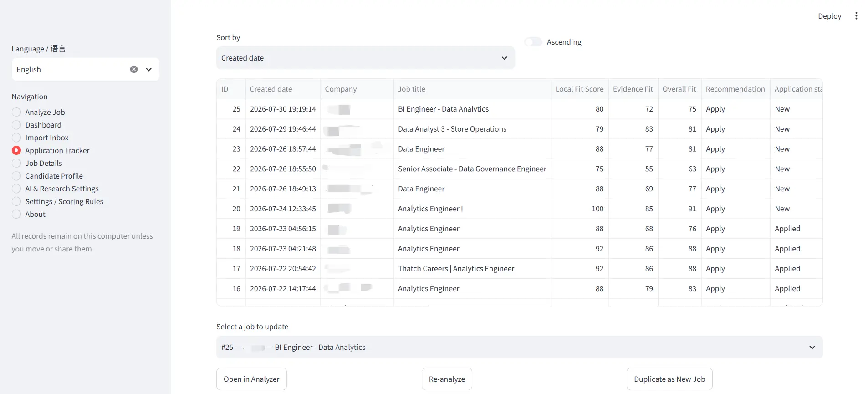Click ID cell 25
Screen dimensions: 868x394
(x=231, y=109)
